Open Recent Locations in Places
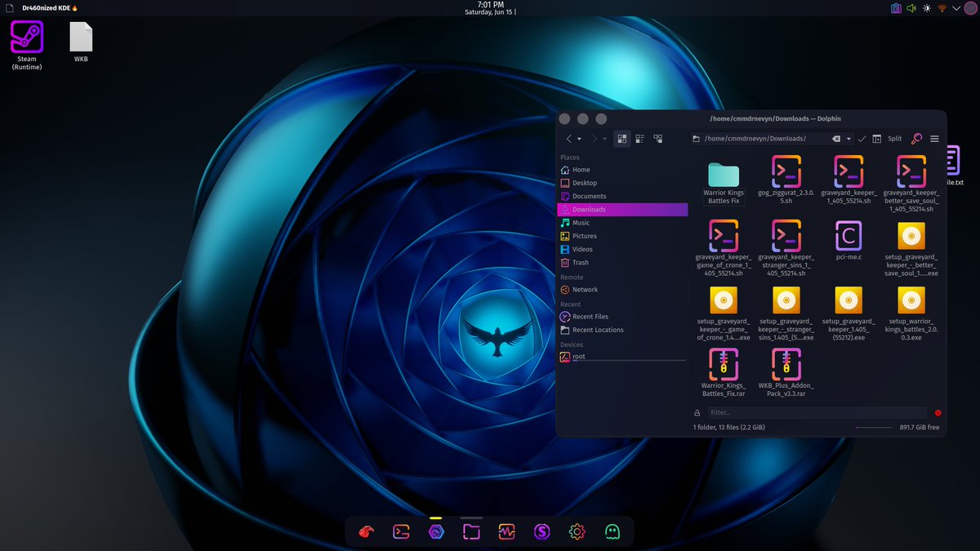The width and height of the screenshot is (980, 551). coord(622,330)
